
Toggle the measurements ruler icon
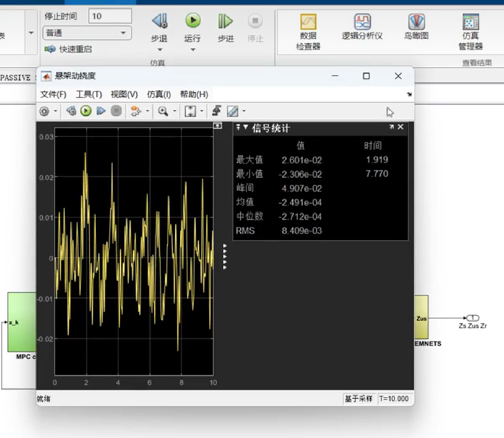[x=233, y=111]
